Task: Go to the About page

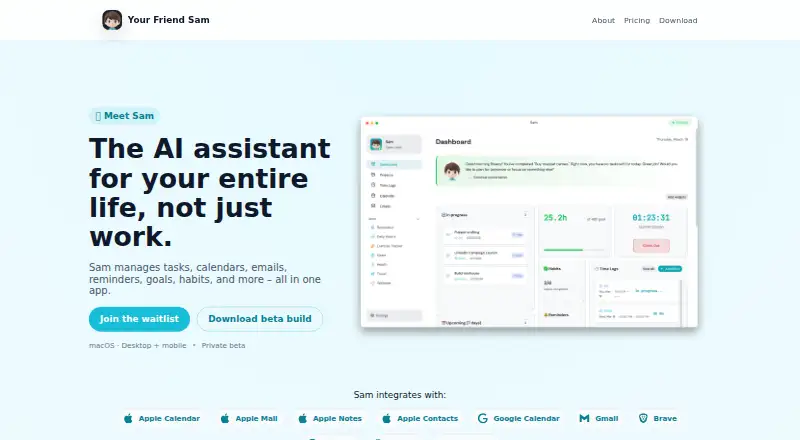Action: point(603,20)
